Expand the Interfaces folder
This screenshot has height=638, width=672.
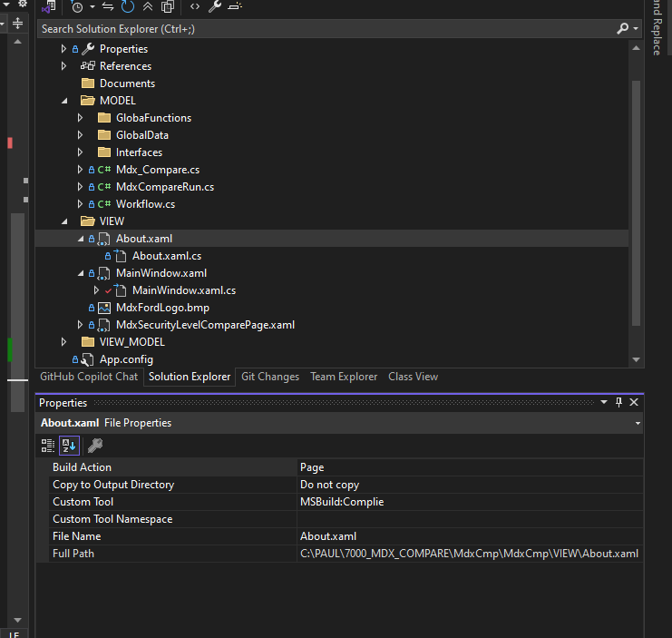click(x=80, y=152)
